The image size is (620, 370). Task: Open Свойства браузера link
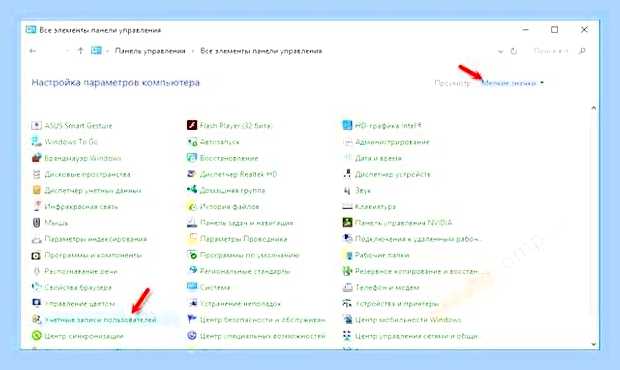tap(78, 287)
